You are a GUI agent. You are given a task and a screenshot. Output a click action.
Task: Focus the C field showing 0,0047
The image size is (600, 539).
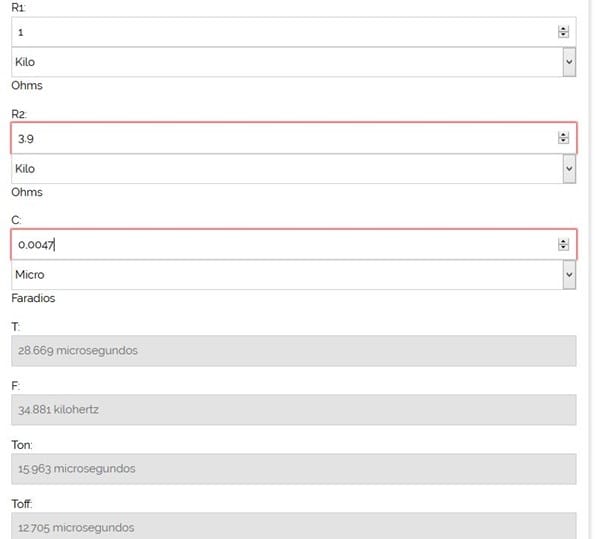click(280, 244)
